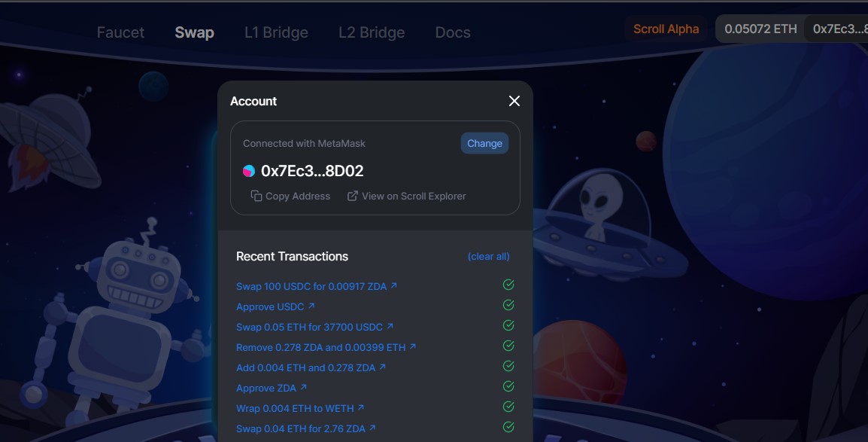Click success checkmark for Swap 0.05 ETH row
Viewport: 868px width, 442px height.
pos(508,325)
